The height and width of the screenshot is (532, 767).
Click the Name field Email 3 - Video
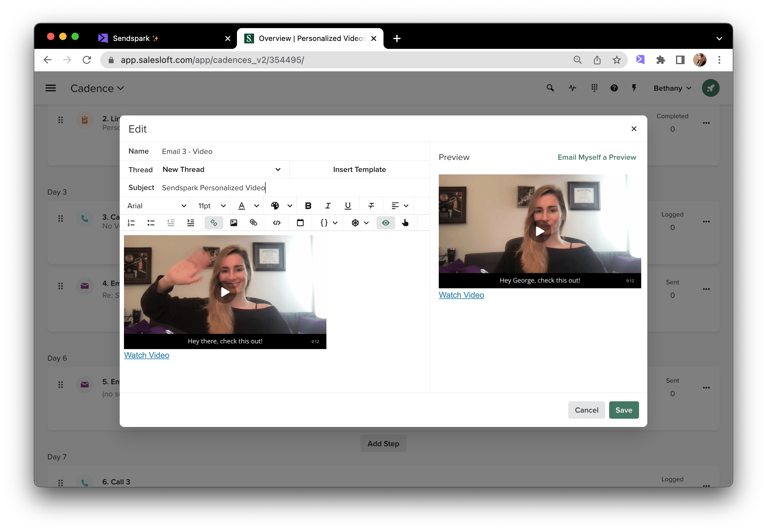tap(293, 151)
